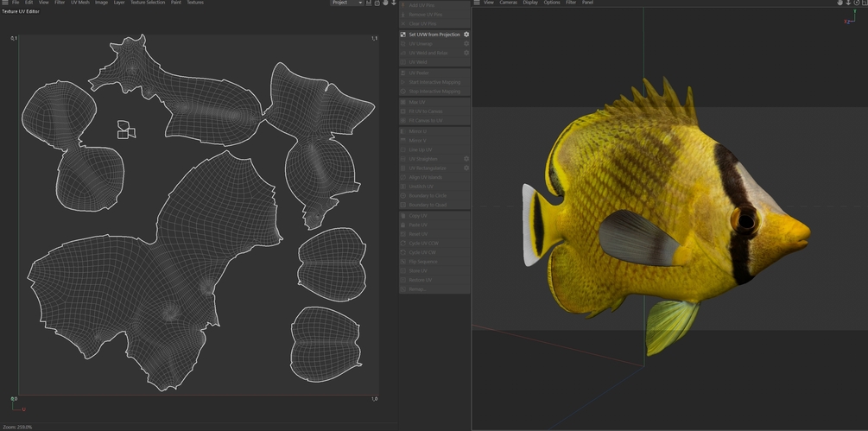Open UV Weld and Relax settings gear
Screen dimensions: 868x431
coord(466,53)
